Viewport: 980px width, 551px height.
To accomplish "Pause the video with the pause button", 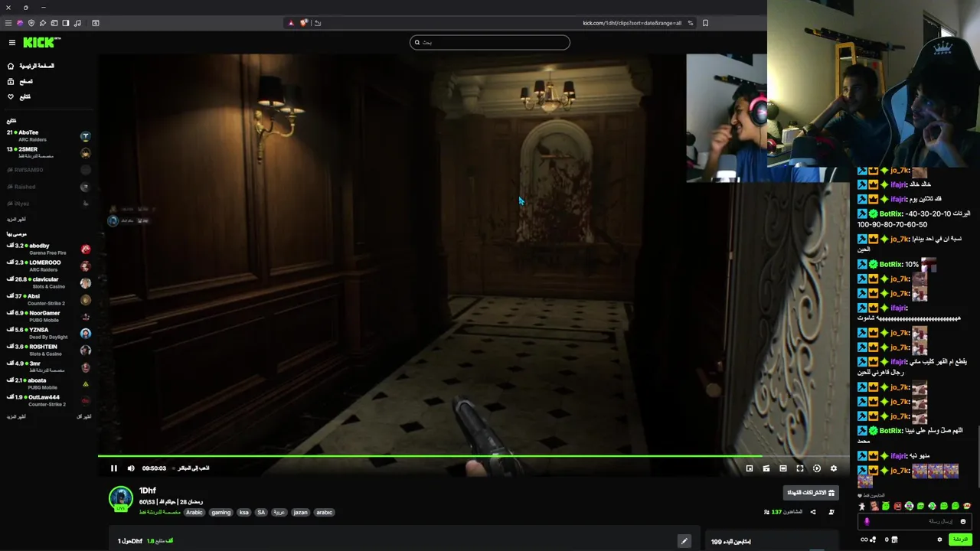I will coord(114,468).
